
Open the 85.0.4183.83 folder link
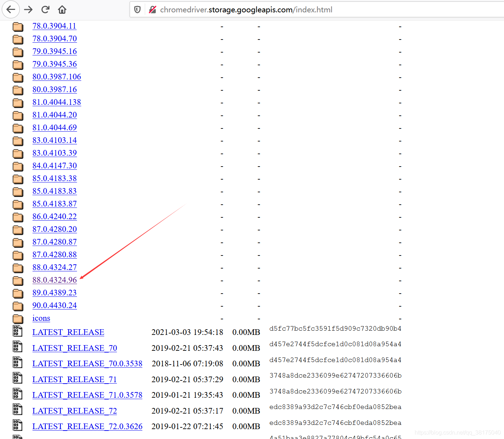(55, 191)
